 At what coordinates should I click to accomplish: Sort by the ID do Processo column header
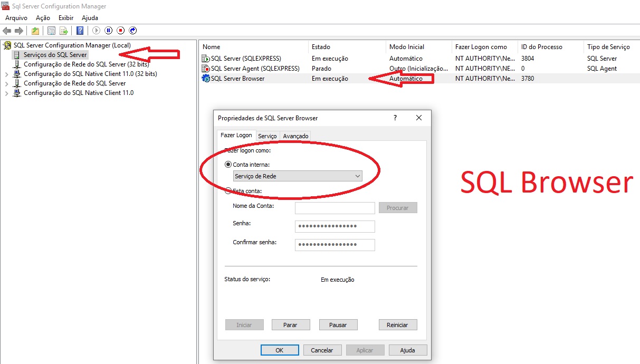pos(551,47)
